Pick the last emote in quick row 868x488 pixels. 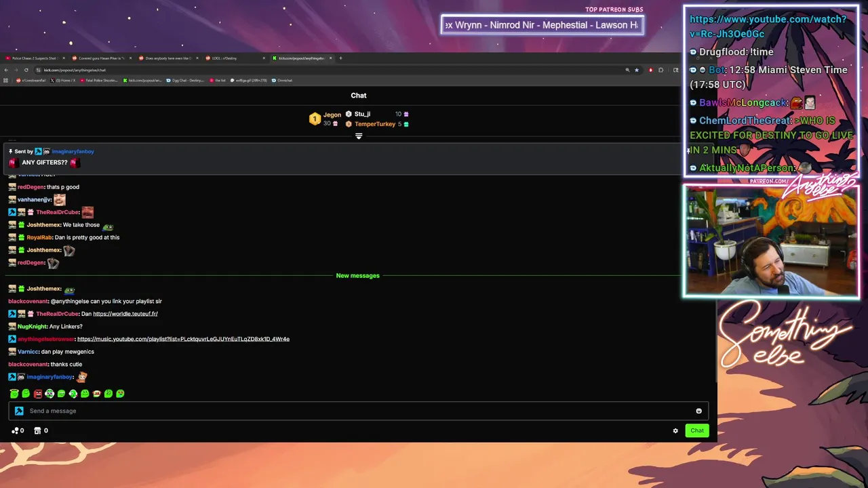[x=120, y=393]
